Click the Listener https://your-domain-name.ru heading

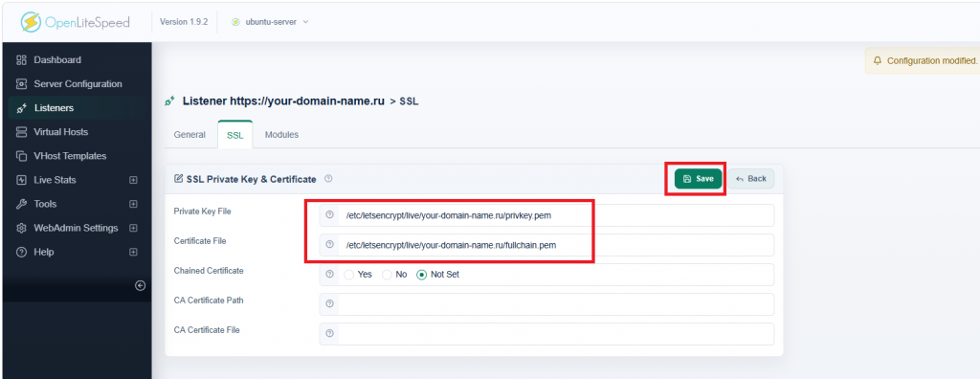[283, 100]
